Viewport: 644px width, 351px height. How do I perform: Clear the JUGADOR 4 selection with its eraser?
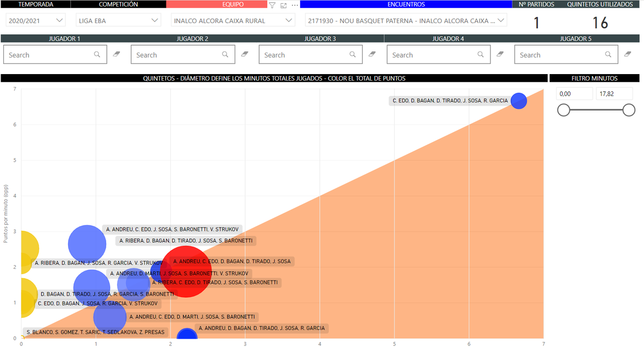pyautogui.click(x=500, y=54)
